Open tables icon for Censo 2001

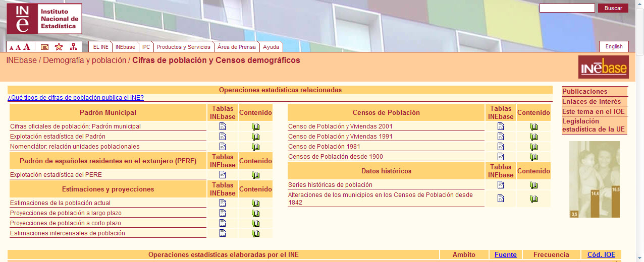pos(501,126)
